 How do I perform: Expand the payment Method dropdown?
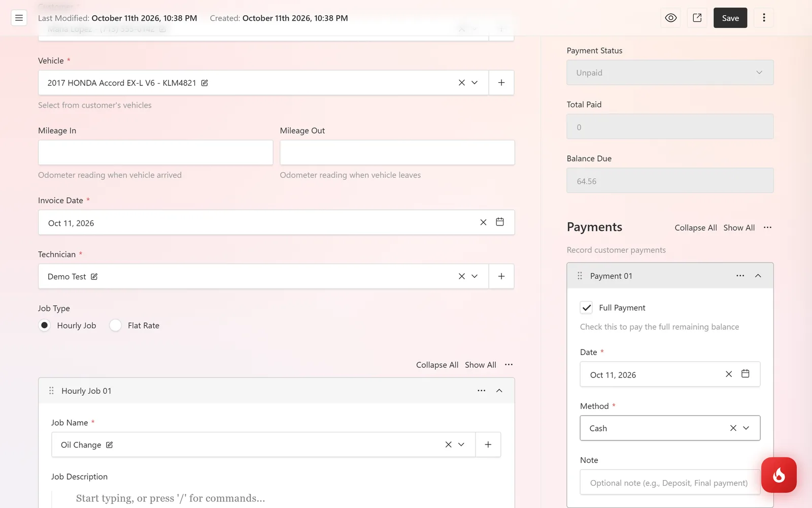(x=746, y=428)
